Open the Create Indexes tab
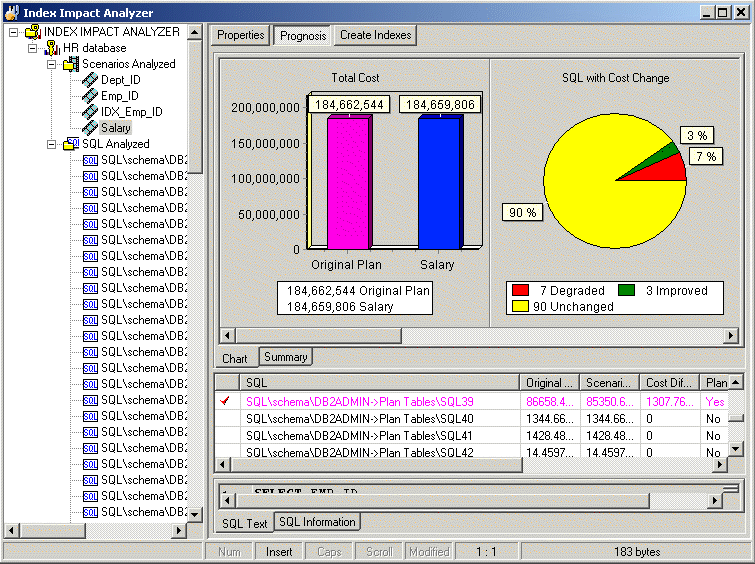The image size is (755, 564). [x=375, y=35]
